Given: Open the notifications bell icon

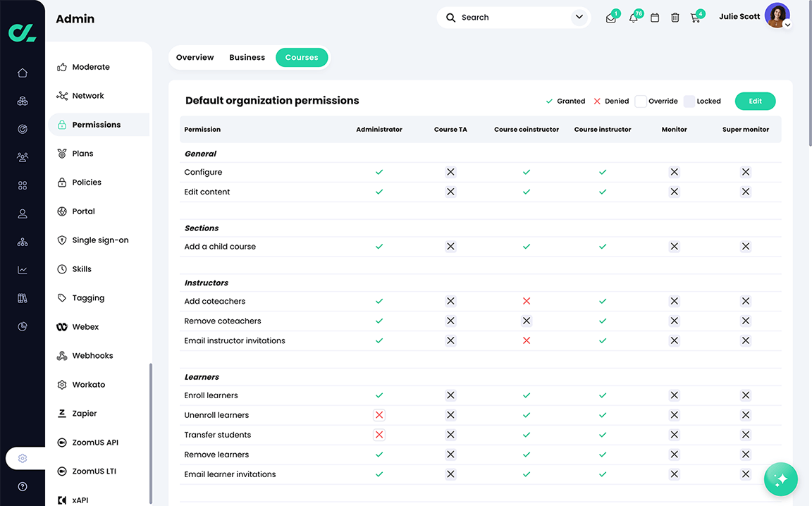Looking at the screenshot, I should (633, 18).
